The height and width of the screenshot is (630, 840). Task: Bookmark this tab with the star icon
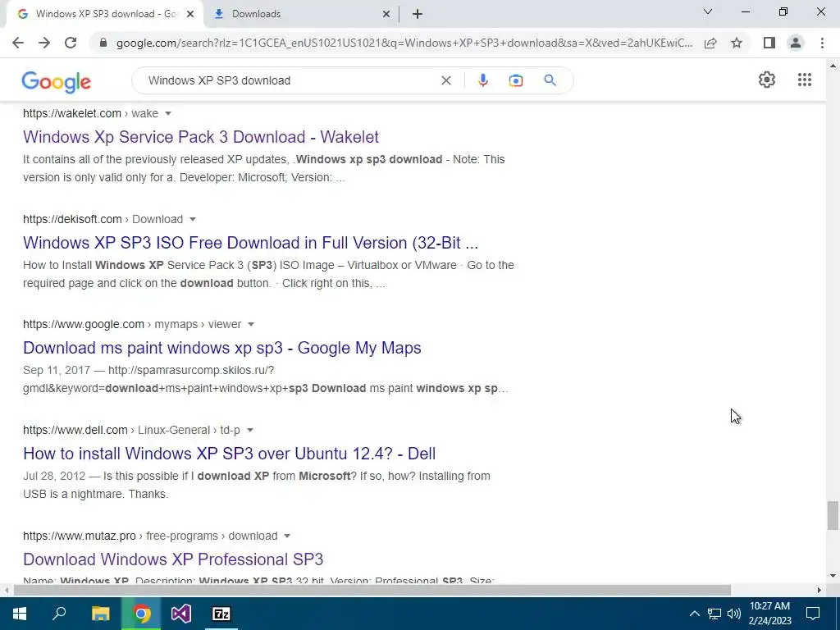[x=737, y=43]
